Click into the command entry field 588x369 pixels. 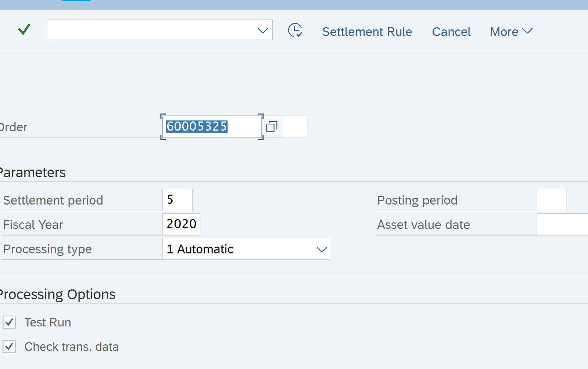[x=151, y=30]
